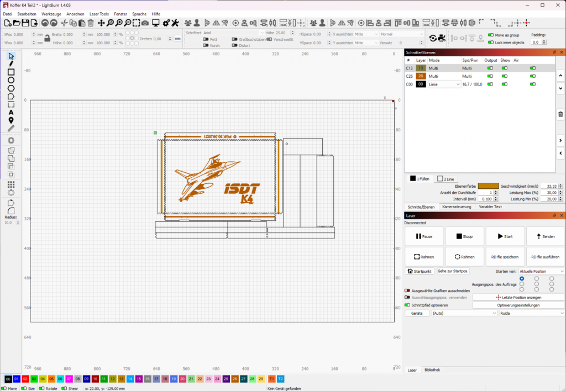Select the Measure ruler tool
566x392 pixels.
11,129
